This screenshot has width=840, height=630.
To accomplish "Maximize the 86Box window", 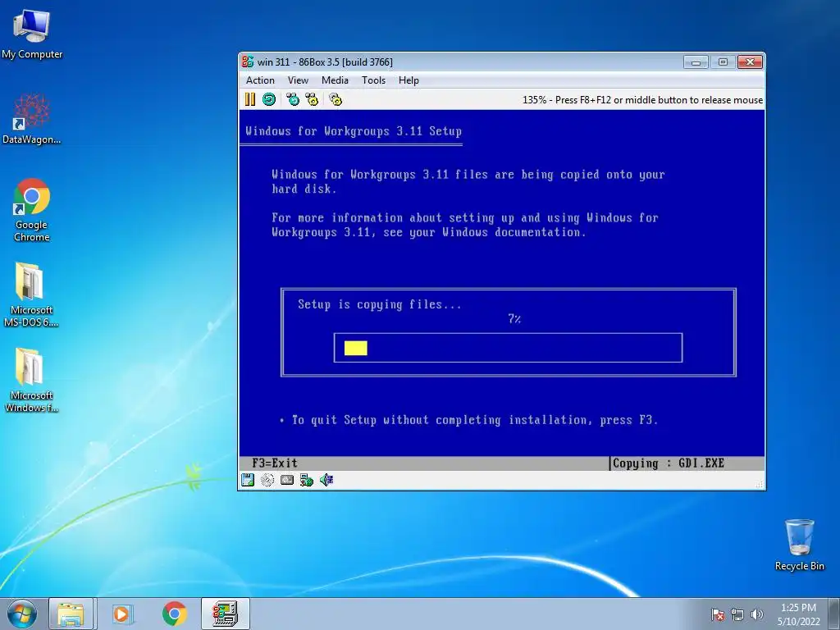I will pos(723,62).
